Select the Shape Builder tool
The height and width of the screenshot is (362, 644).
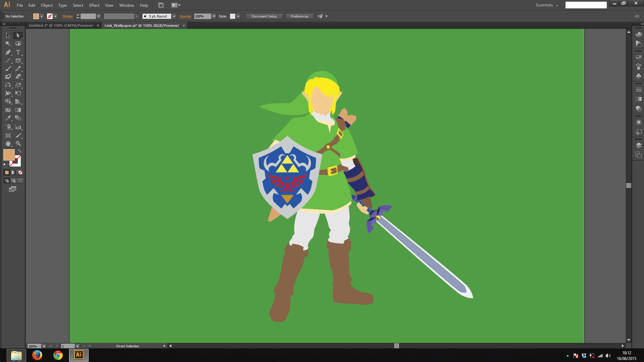(8, 102)
